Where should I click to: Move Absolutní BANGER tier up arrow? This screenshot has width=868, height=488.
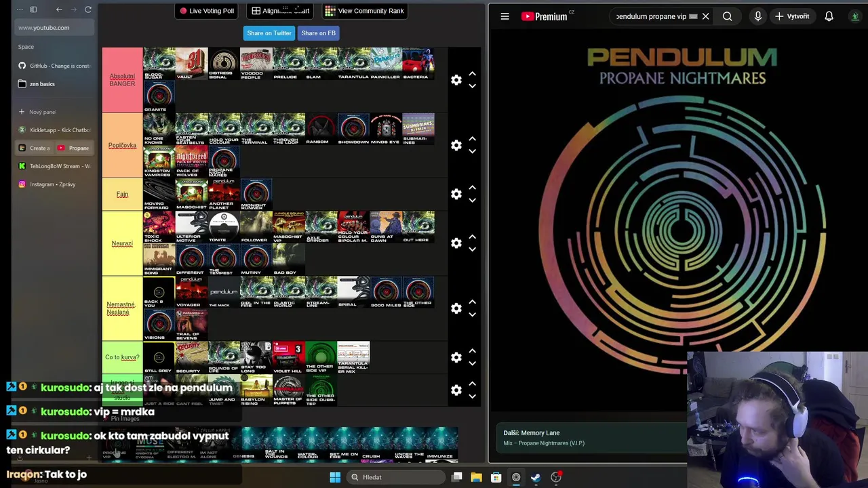click(x=472, y=74)
